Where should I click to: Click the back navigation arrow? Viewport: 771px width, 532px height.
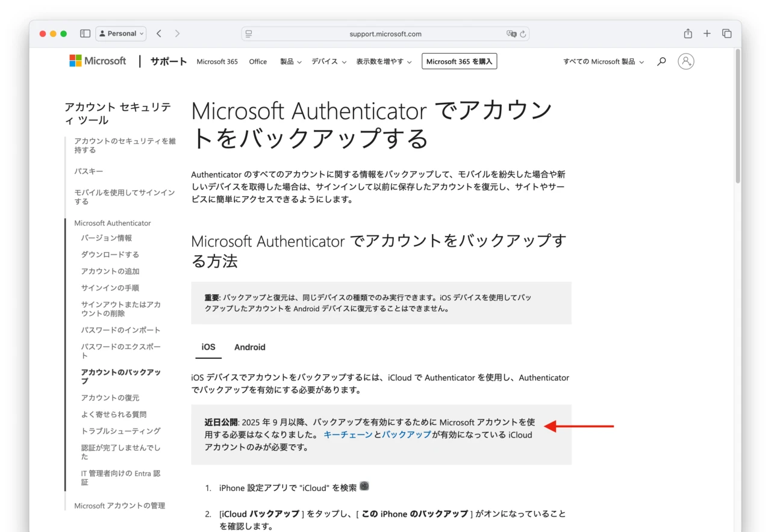click(158, 33)
